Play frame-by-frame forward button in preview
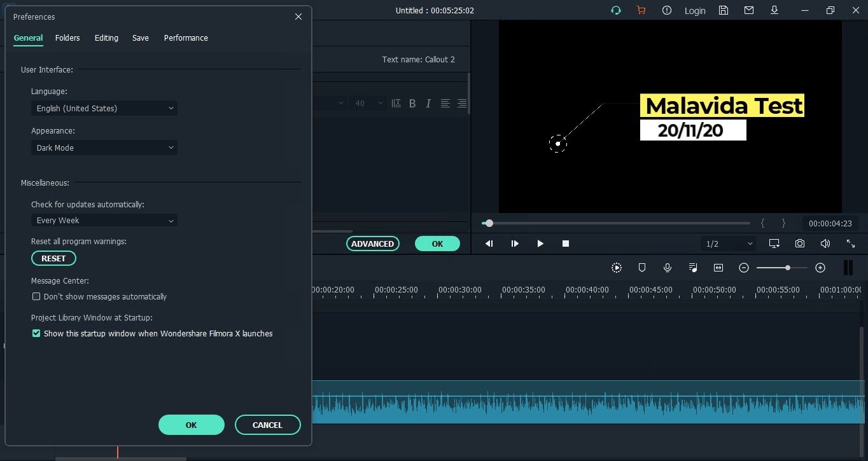Image resolution: width=868 pixels, height=461 pixels. [x=515, y=244]
